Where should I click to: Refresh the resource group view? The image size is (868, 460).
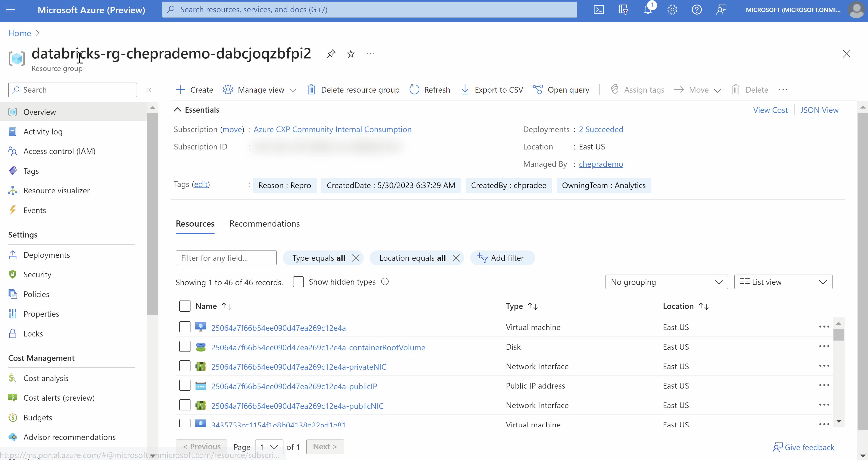[x=430, y=90]
